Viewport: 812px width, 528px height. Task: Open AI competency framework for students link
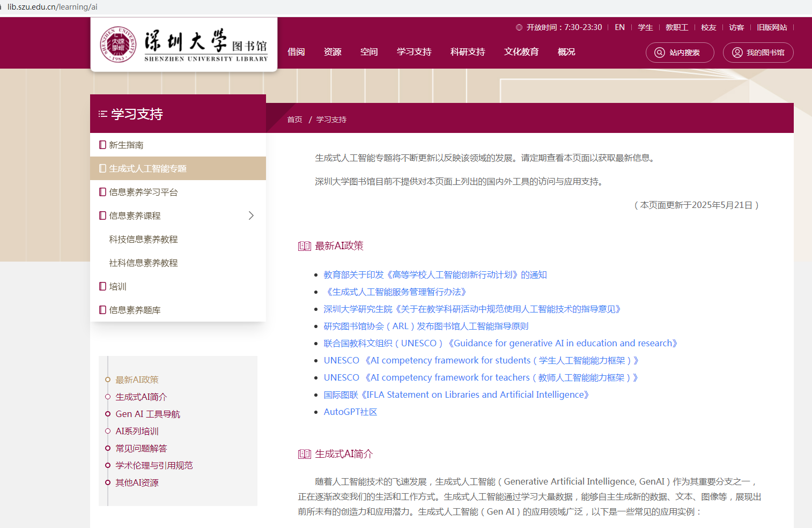[x=482, y=360]
